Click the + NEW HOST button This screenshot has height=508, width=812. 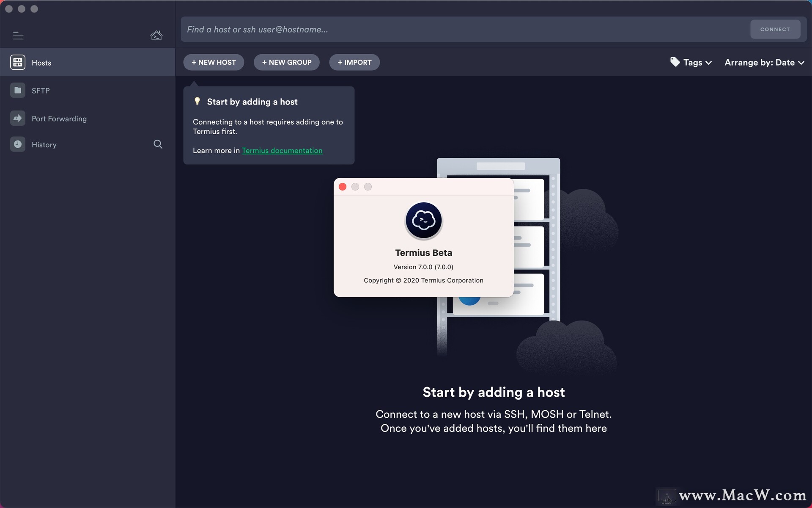214,62
